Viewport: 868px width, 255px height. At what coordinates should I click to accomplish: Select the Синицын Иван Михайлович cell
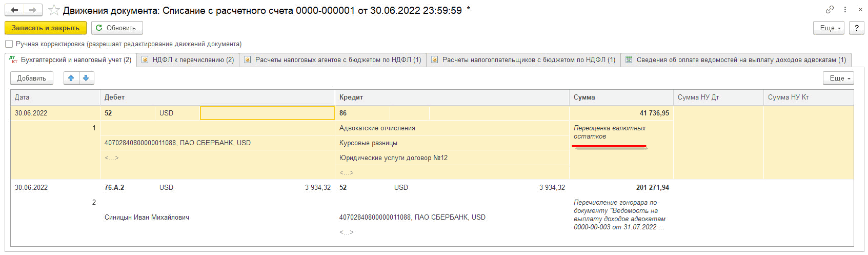click(x=147, y=218)
